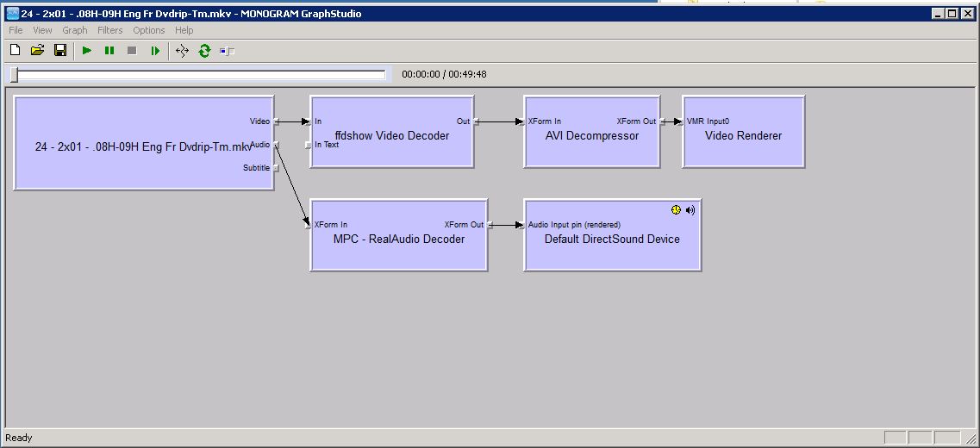This screenshot has height=448, width=980.
Task: Open the Options menu
Action: pos(149,30)
